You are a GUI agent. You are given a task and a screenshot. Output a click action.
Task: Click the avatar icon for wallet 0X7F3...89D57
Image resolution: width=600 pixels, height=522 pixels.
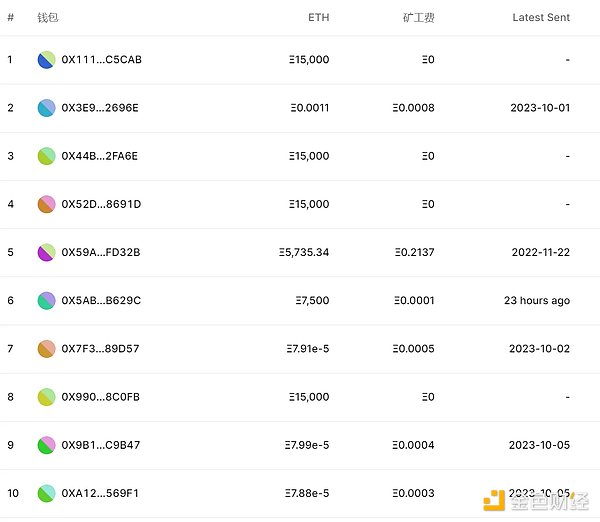pos(46,348)
